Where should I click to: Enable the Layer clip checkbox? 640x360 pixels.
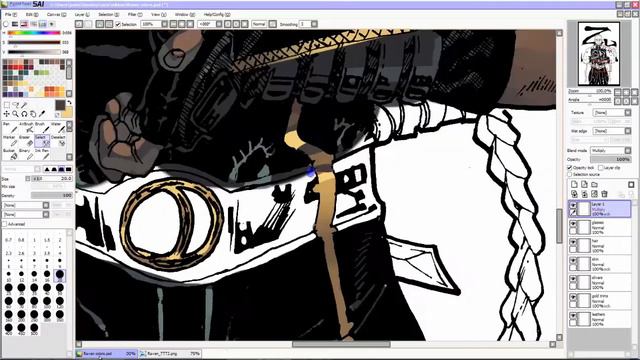pos(600,168)
